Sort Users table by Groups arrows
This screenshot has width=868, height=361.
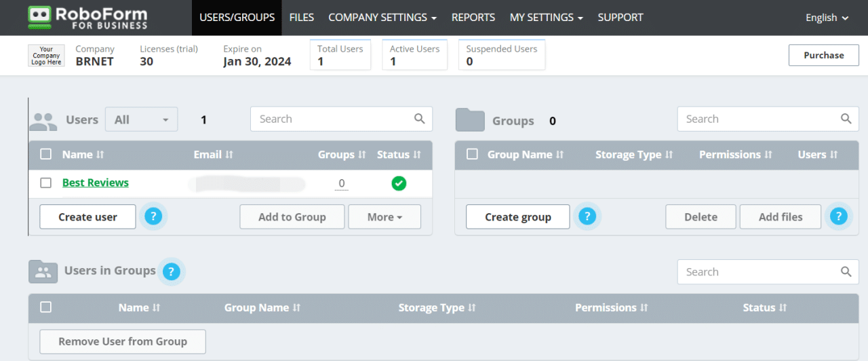tap(362, 155)
